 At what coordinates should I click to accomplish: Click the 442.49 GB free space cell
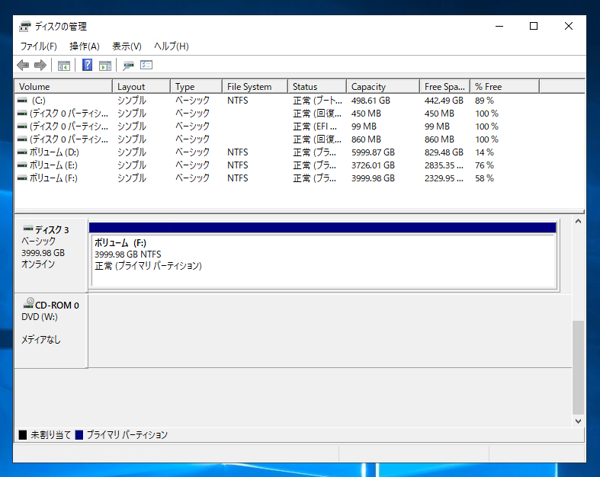444,101
